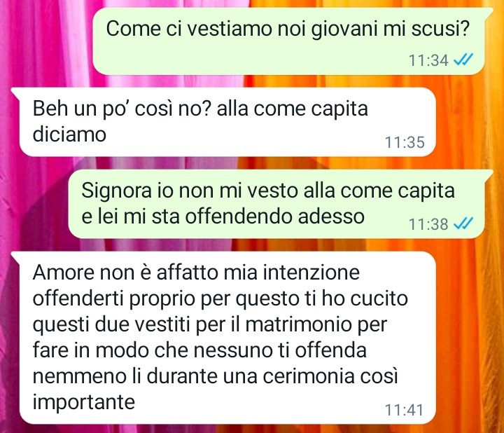This screenshot has width=504, height=433.
Task: Click the tail of the 'Beh un po'' bubble
Action: point(15,92)
